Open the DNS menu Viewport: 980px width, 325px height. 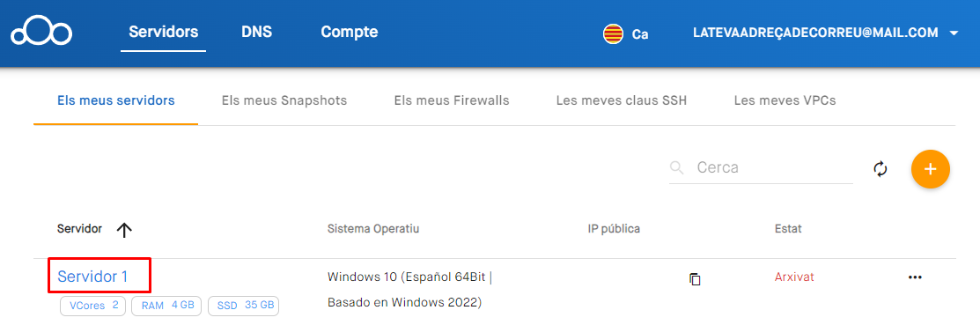pyautogui.click(x=257, y=32)
